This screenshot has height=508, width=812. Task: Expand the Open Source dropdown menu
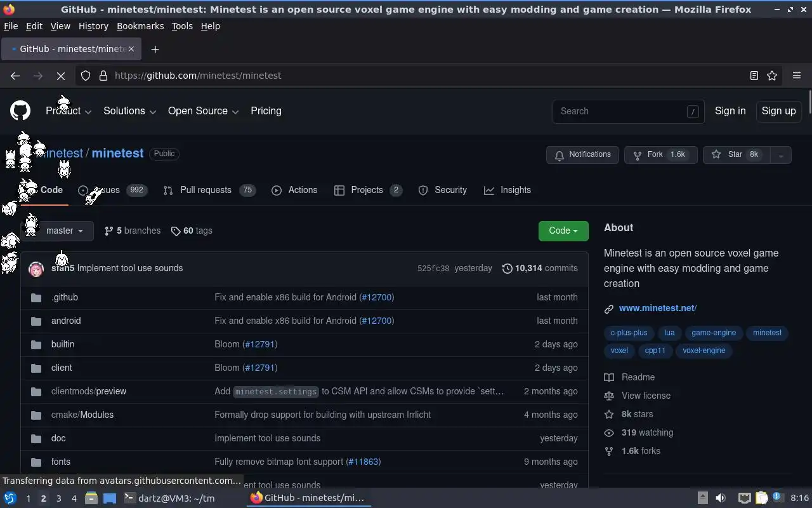(x=203, y=110)
